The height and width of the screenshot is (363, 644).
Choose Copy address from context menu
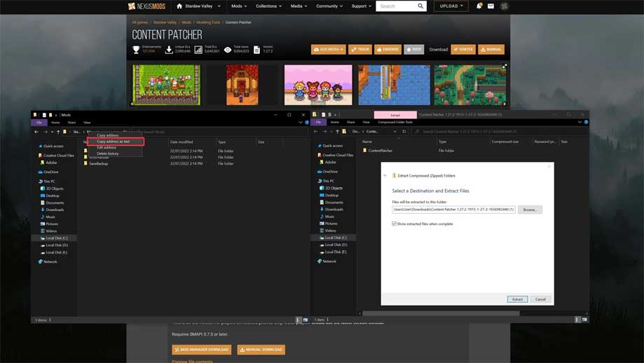point(108,135)
